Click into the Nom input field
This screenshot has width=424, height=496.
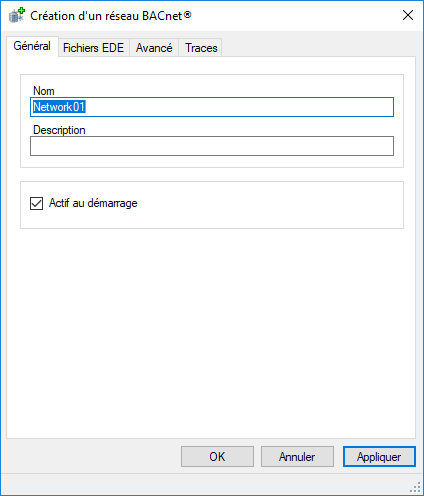point(212,107)
